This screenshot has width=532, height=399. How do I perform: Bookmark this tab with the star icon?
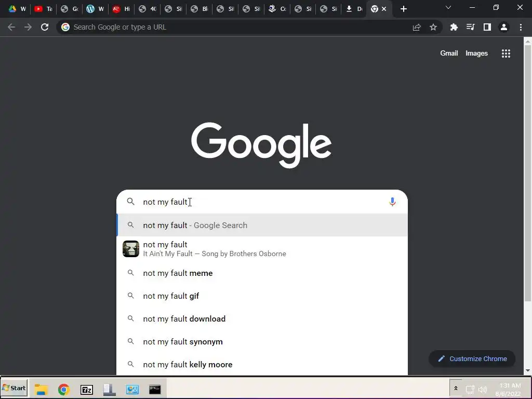point(433,27)
